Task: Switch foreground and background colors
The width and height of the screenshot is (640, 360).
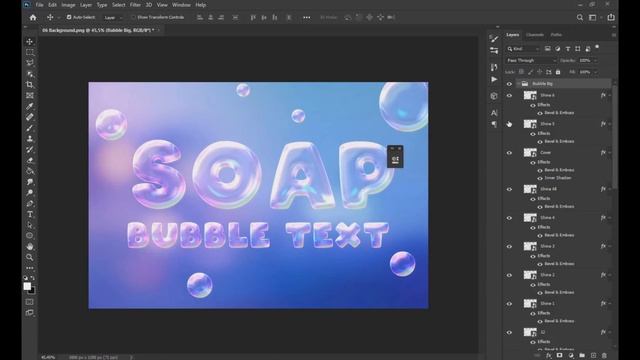Action: tap(33, 278)
